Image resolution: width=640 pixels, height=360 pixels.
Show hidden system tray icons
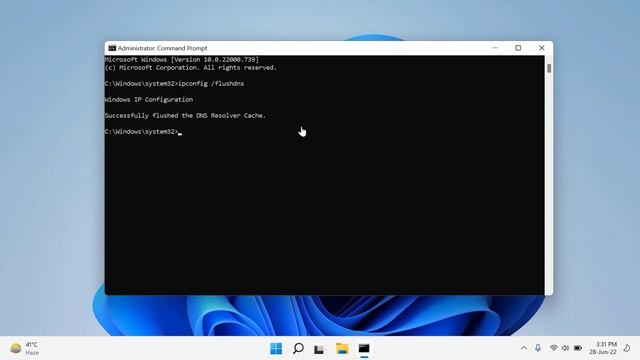click(524, 348)
